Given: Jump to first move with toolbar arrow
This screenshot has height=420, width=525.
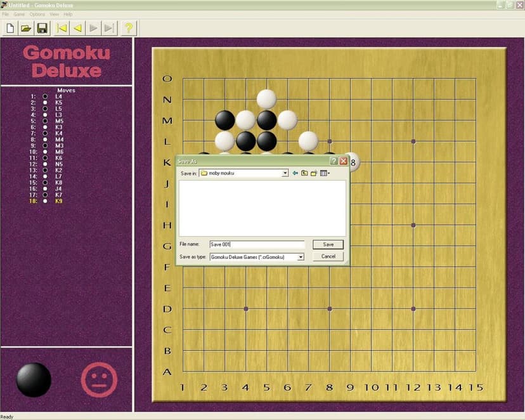Looking at the screenshot, I should point(62,28).
